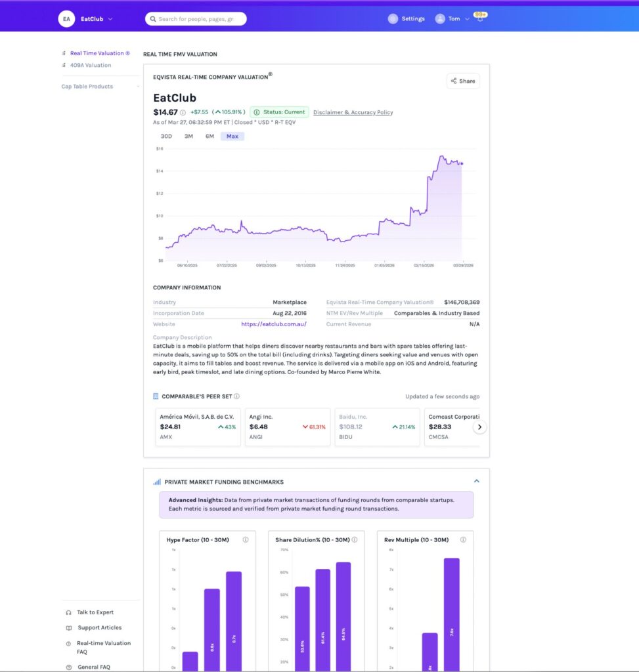Click the chart icon beside Private Market Funding Benchmarks
The height and width of the screenshot is (672, 639).
tap(157, 481)
